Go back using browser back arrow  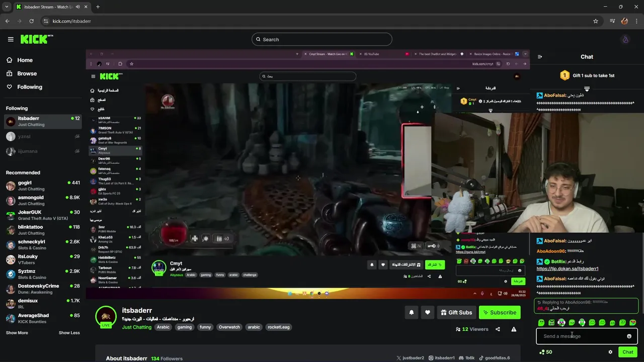pyautogui.click(x=7, y=21)
